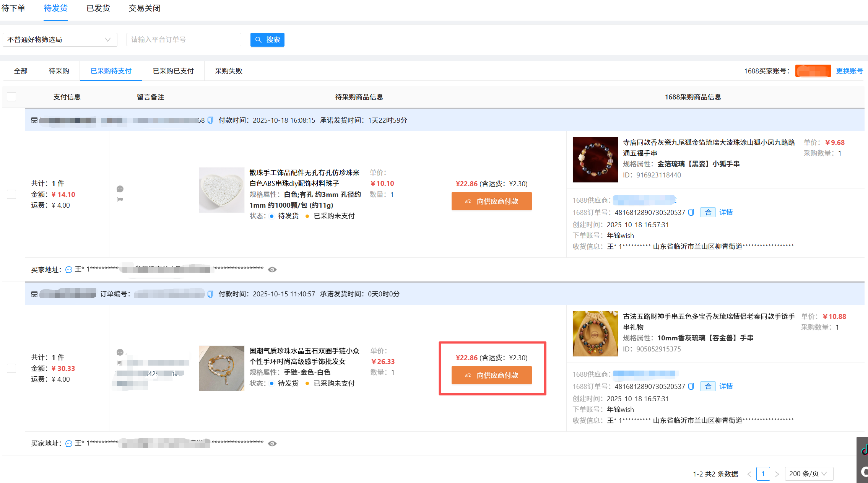Open buyer chat icon beside first address
The image size is (868, 483).
tap(69, 270)
